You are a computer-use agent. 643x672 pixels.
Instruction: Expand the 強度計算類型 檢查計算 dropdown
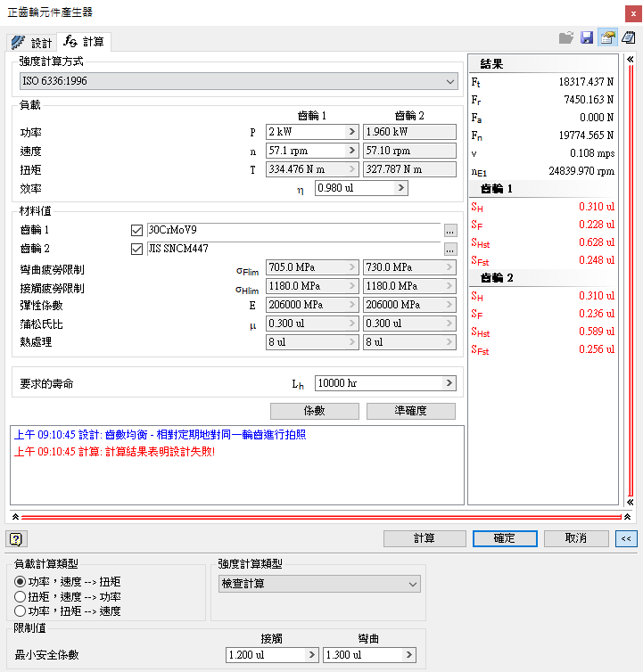click(x=319, y=584)
